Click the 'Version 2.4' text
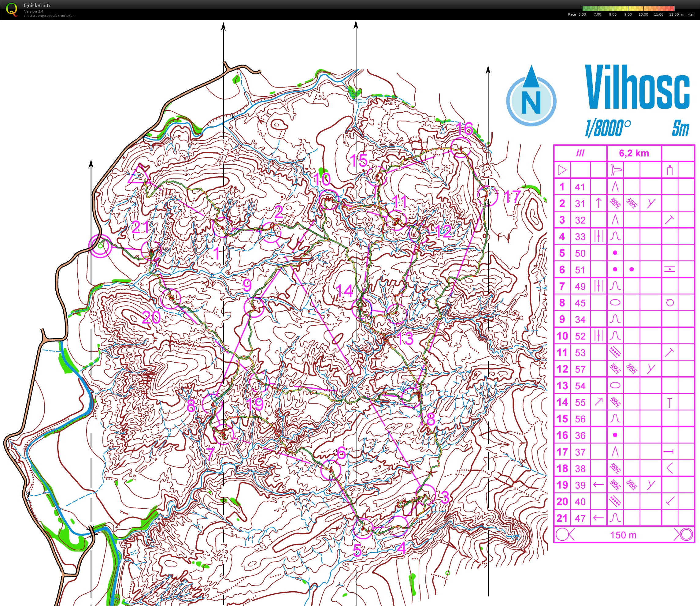Screen dimensions: 700x606 click(x=33, y=12)
